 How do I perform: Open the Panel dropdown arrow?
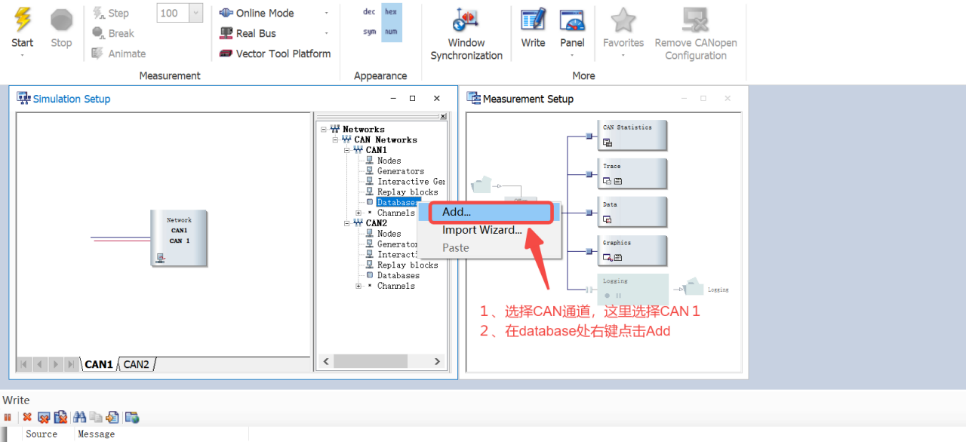[x=572, y=55]
